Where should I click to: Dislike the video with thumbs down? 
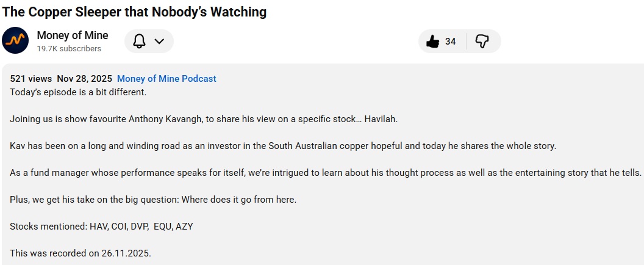click(x=482, y=42)
